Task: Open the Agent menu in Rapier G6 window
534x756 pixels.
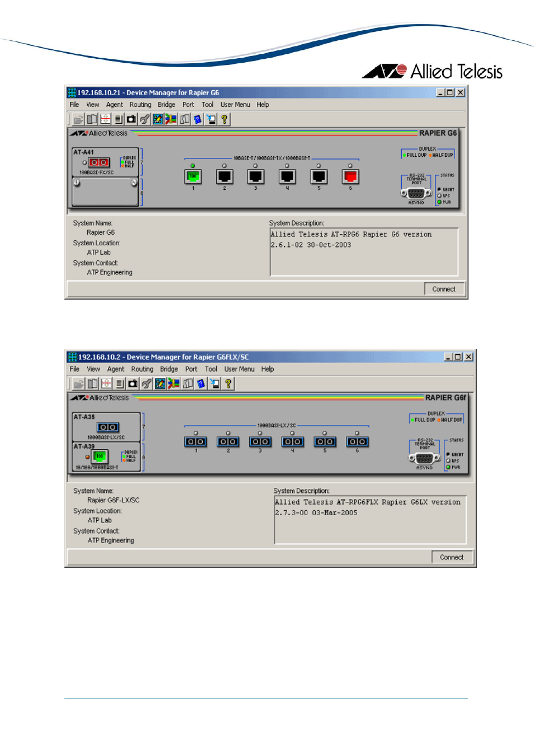Action: [114, 105]
